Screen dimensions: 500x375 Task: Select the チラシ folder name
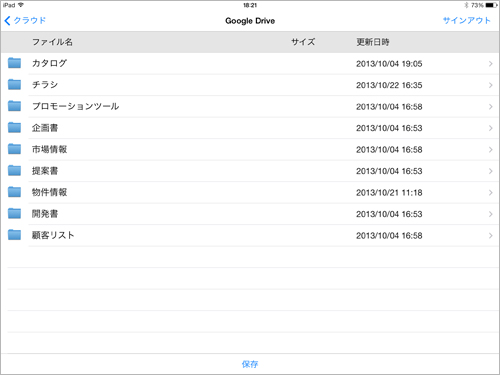pos(45,85)
